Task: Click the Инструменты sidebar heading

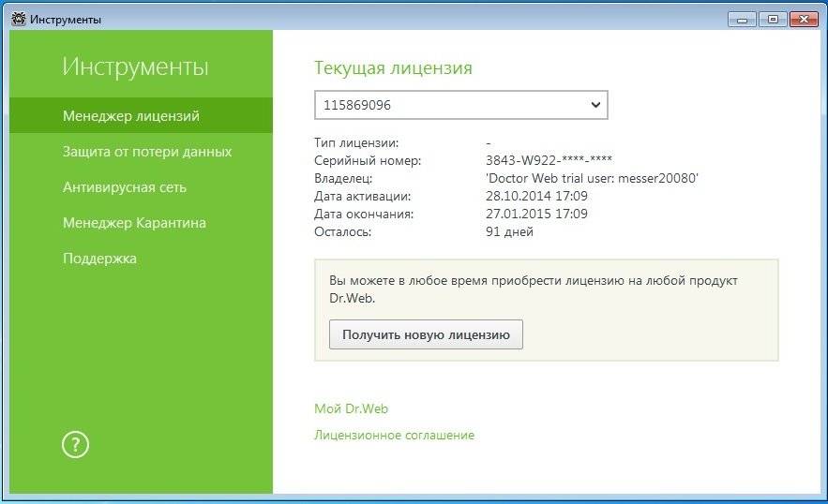Action: [135, 67]
